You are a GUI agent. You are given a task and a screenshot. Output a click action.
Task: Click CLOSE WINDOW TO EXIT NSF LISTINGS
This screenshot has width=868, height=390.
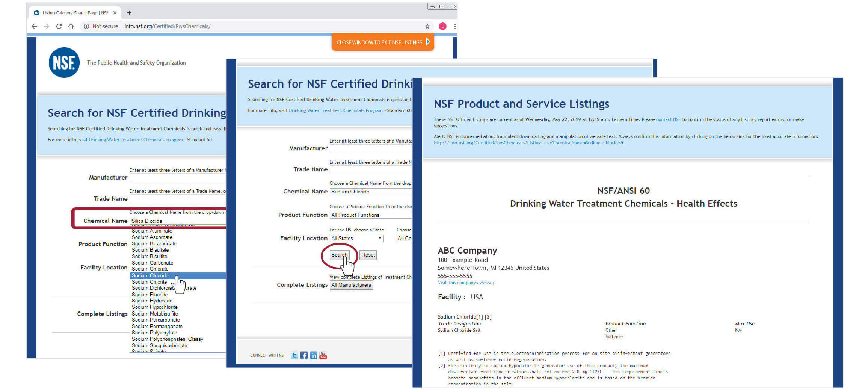pyautogui.click(x=380, y=42)
